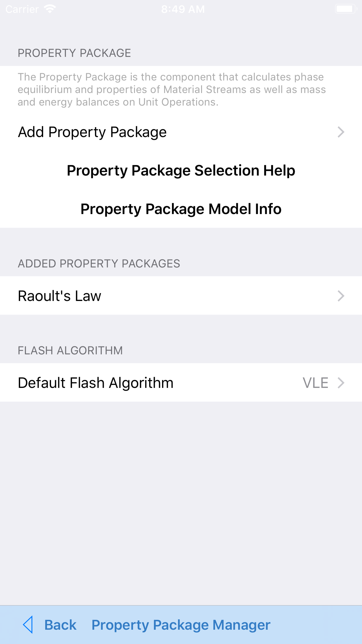Click the PROPERTY PACKAGE section header
Screen dimensions: 362x644
pos(74,53)
